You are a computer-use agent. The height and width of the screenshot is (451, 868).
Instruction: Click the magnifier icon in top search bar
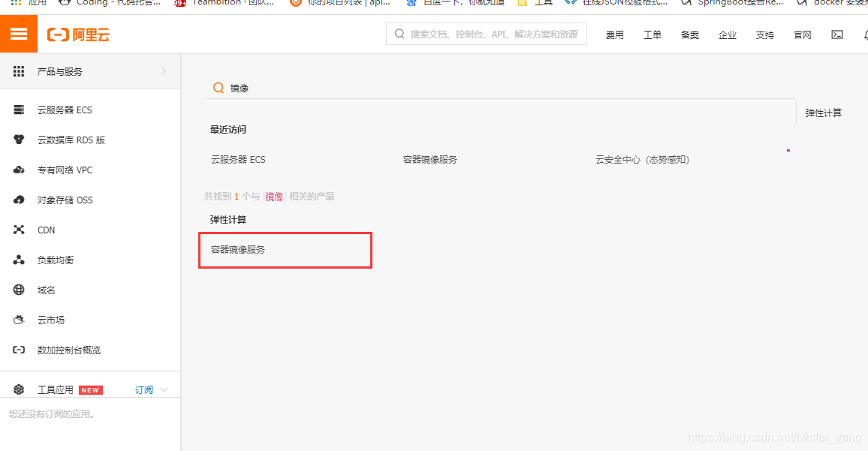[399, 34]
